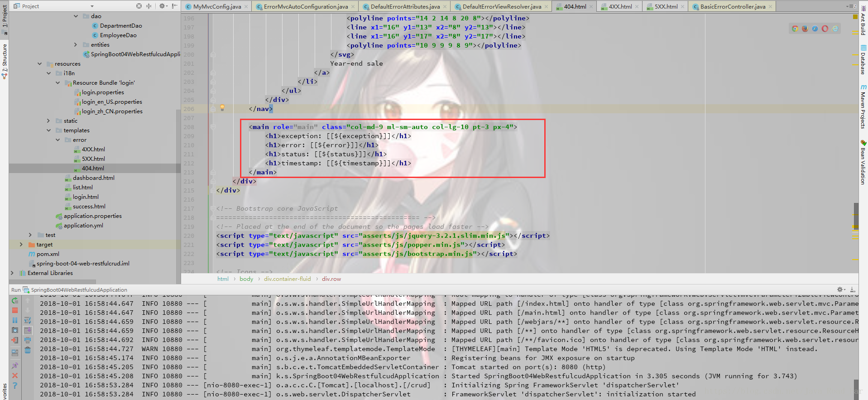This screenshot has width=868, height=400.
Task: Expand External Libraries node
Action: point(12,273)
